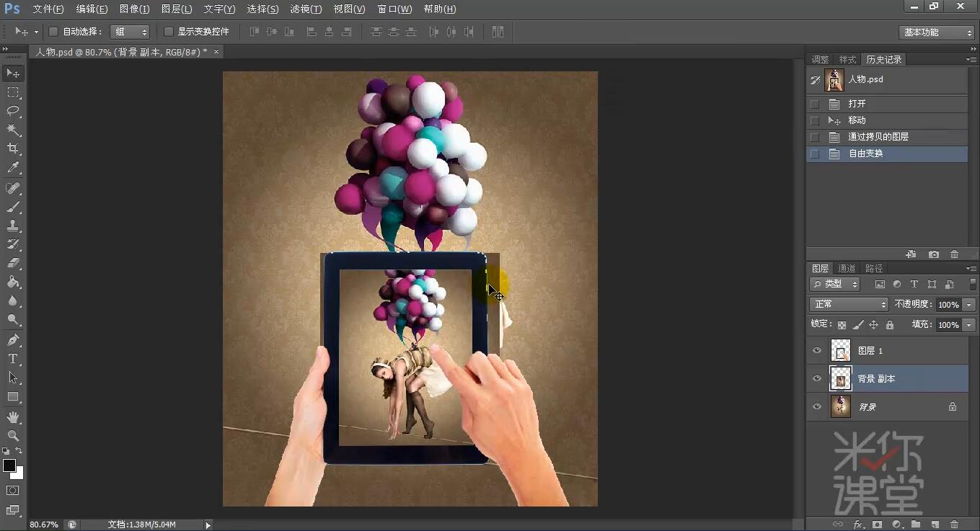
Task: Create new snapshot in history panel
Action: point(934,254)
